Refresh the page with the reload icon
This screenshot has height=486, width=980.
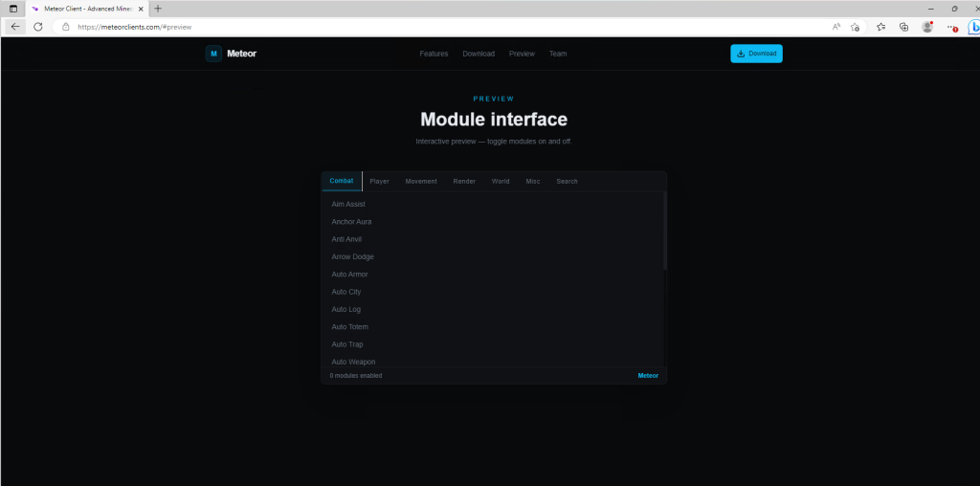[x=37, y=27]
